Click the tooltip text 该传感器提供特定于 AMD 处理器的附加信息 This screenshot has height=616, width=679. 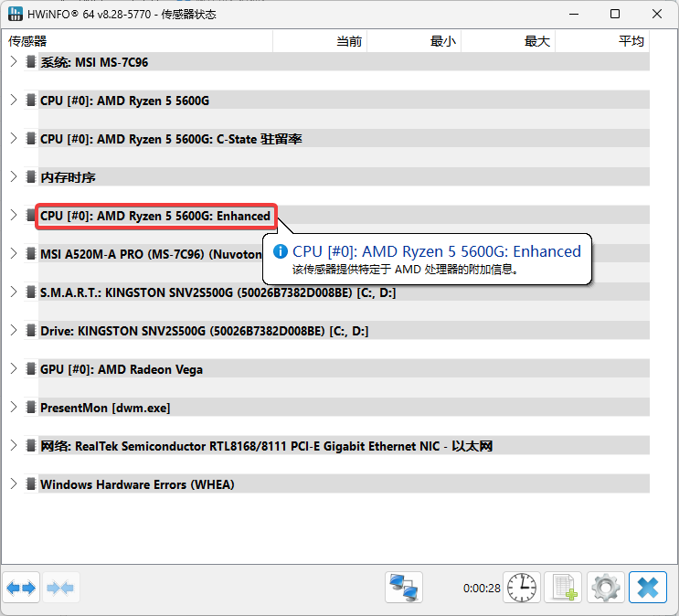406,270
